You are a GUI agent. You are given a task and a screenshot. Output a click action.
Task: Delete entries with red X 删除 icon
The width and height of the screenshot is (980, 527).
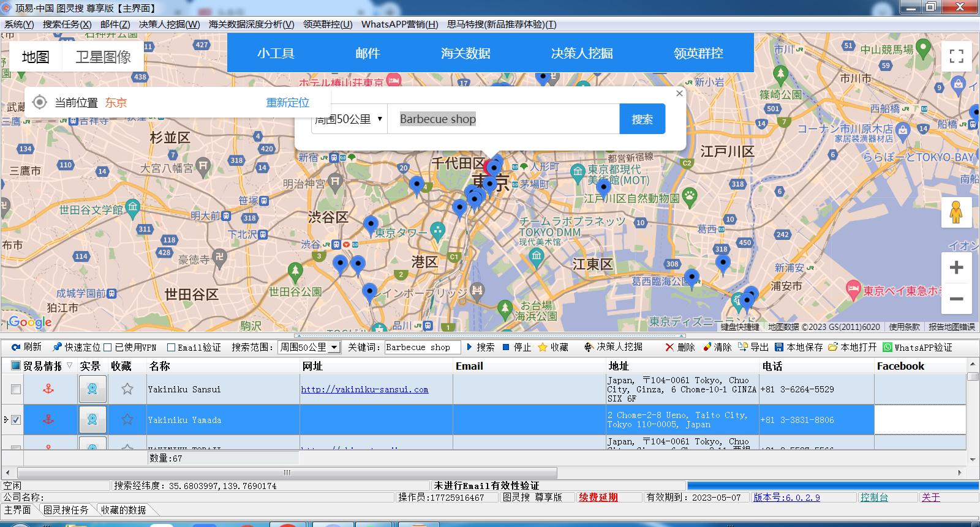point(669,347)
